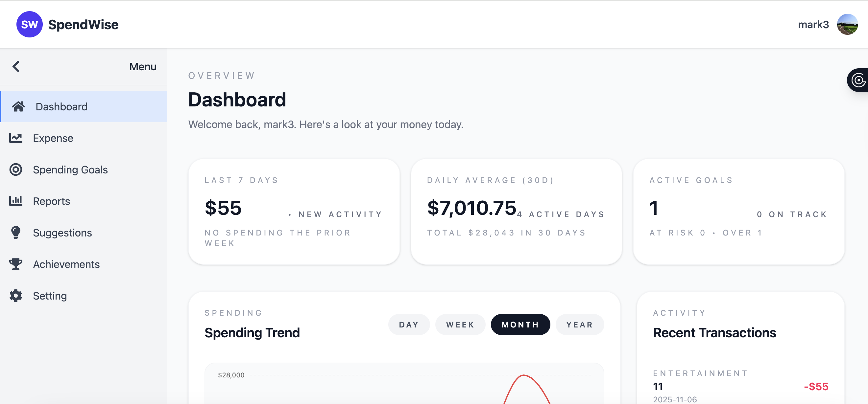868x404 pixels.
Task: Click the Expense chart-line icon
Action: click(15, 138)
